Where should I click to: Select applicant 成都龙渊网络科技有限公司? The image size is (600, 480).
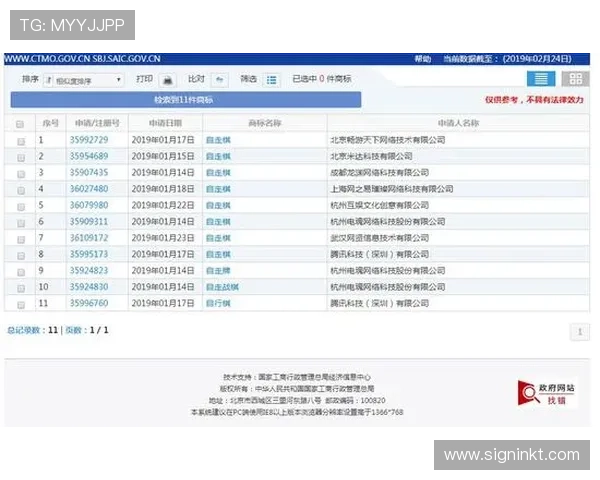click(380, 173)
